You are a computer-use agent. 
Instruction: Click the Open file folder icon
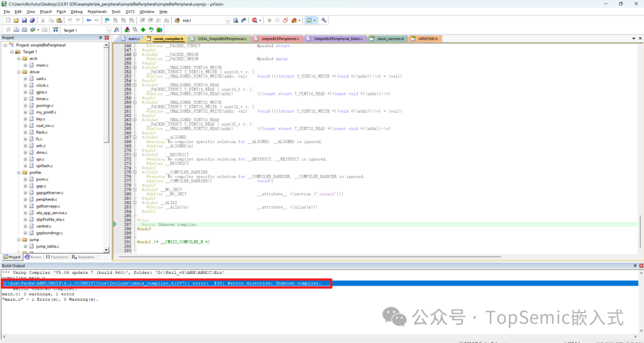[x=16, y=20]
